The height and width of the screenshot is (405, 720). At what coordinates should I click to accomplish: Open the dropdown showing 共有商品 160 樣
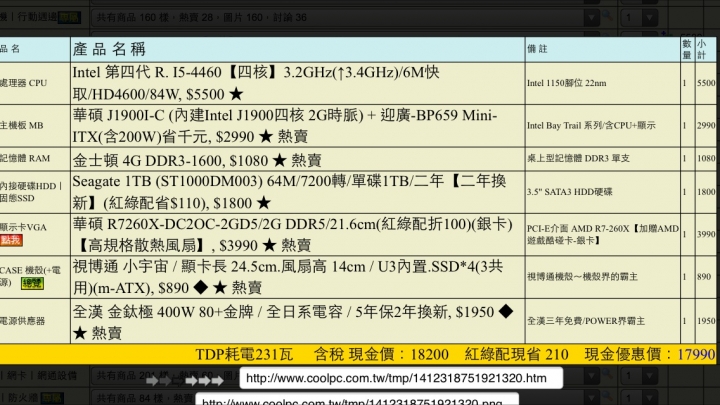pyautogui.click(x=346, y=17)
